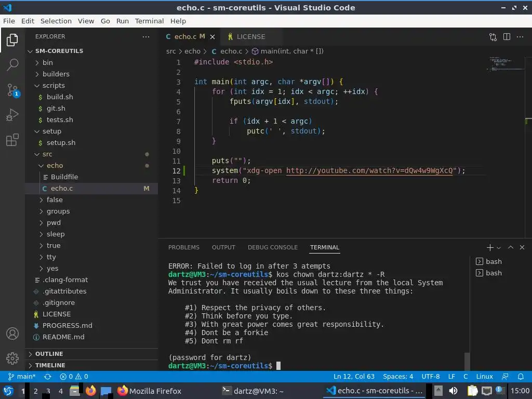Open notifications bell in status bar
Screen dimensions: 532x399
(521, 377)
